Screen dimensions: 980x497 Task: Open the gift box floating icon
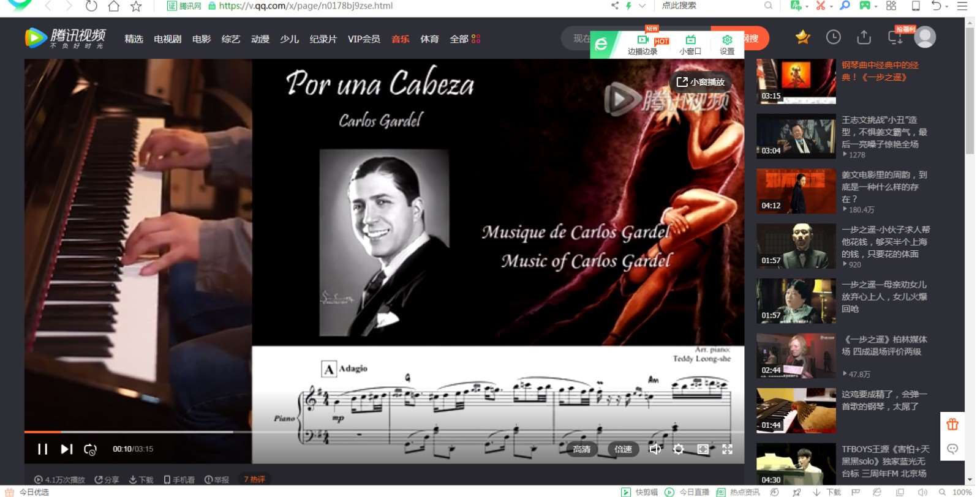point(952,424)
